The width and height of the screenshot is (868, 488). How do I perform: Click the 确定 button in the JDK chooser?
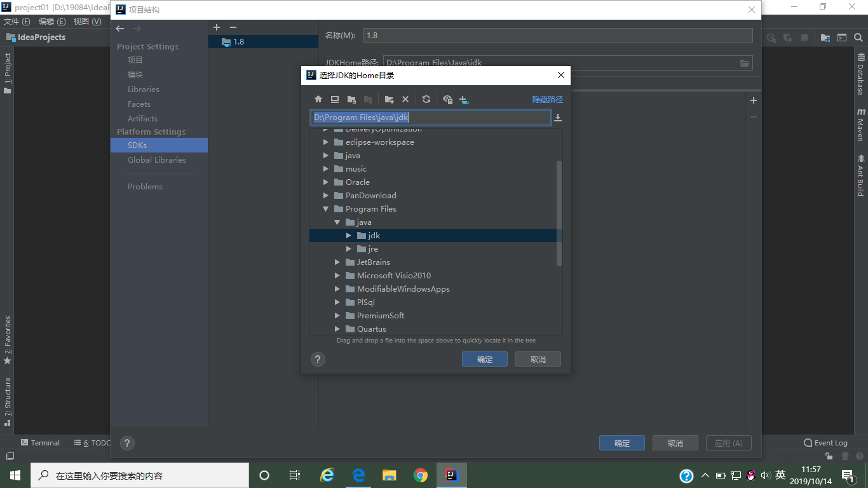tap(484, 359)
